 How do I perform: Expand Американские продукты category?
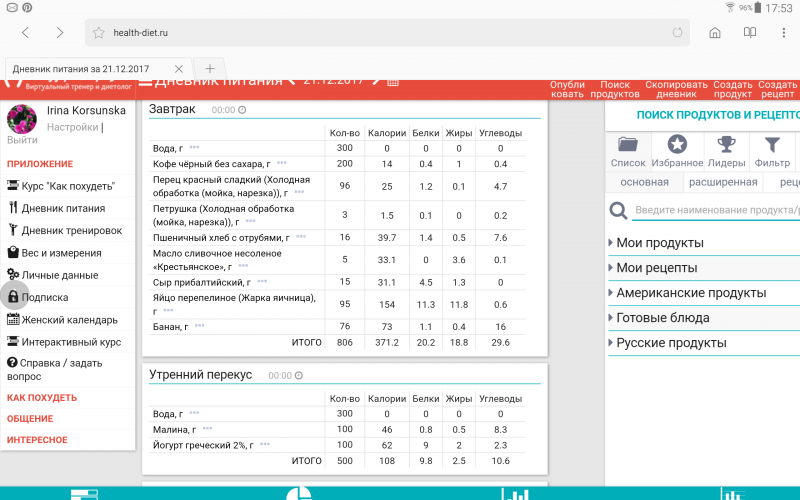click(x=690, y=293)
